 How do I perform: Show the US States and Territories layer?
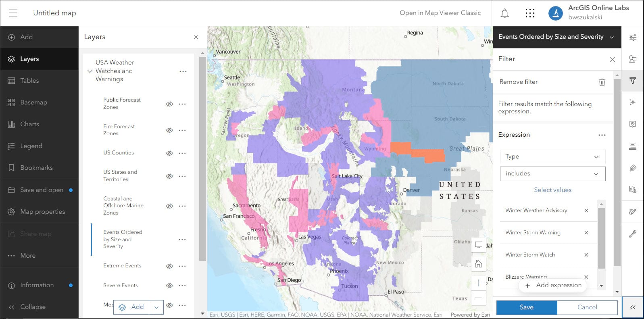170,176
